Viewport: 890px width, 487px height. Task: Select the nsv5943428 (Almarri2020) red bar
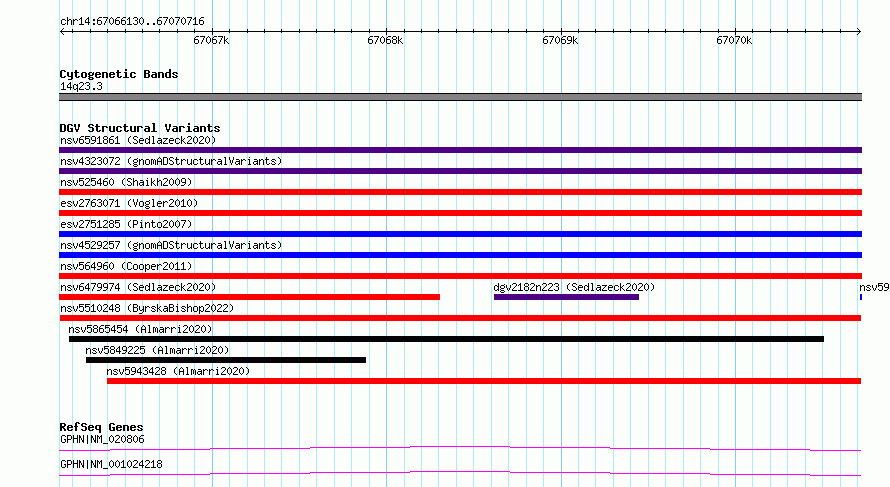tap(484, 381)
